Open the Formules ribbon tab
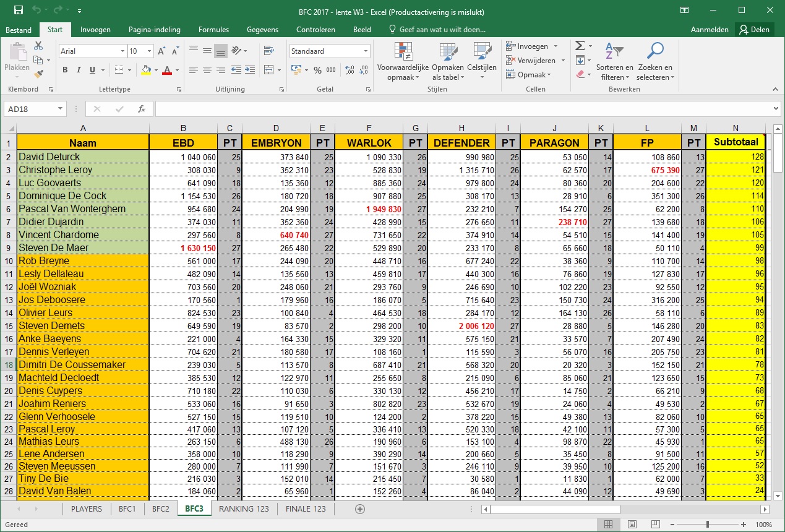This screenshot has width=785, height=532. pyautogui.click(x=213, y=30)
